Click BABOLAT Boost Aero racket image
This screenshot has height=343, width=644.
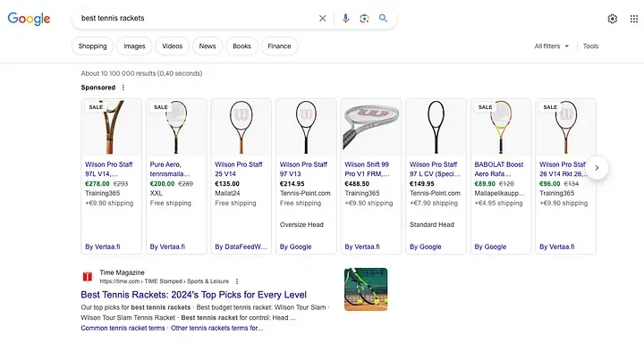coord(501,127)
